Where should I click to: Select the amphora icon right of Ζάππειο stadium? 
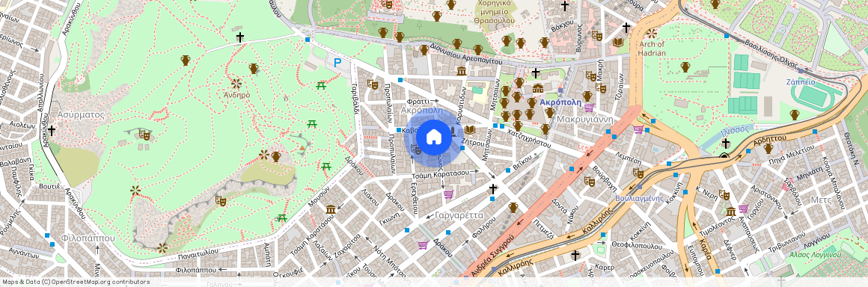pos(795,114)
